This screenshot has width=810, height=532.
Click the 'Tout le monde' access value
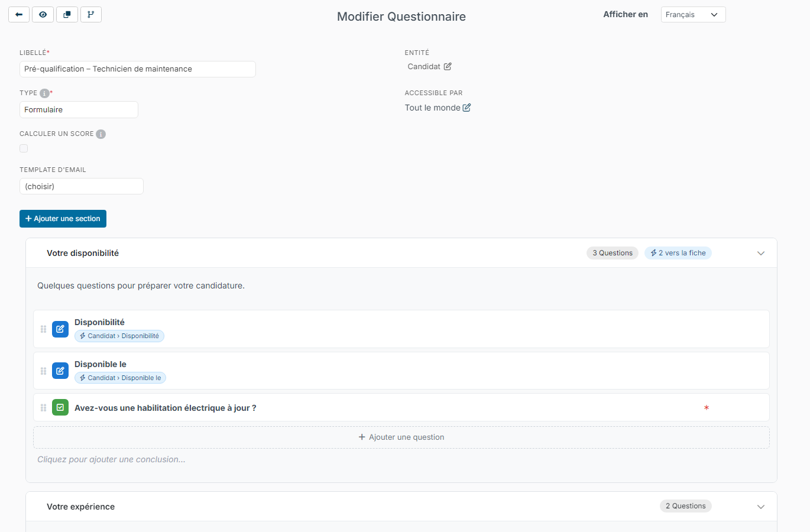coord(433,108)
